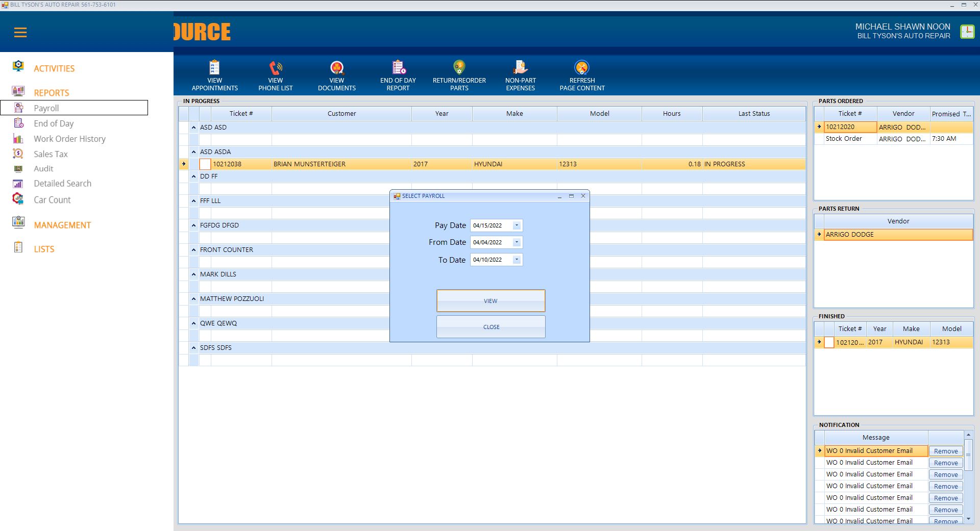Collapse the MATTHEW POZZUOLI group
This screenshot has height=531, width=980.
(x=194, y=299)
